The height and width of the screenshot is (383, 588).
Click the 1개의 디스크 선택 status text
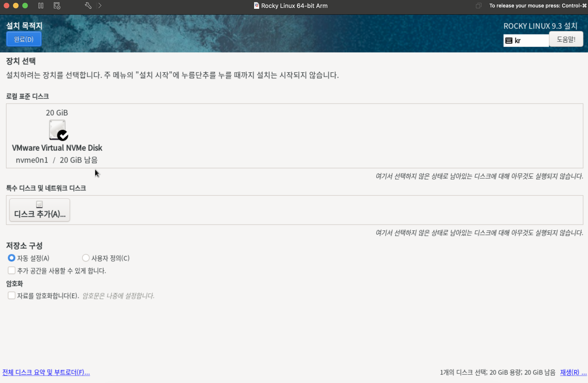click(498, 372)
